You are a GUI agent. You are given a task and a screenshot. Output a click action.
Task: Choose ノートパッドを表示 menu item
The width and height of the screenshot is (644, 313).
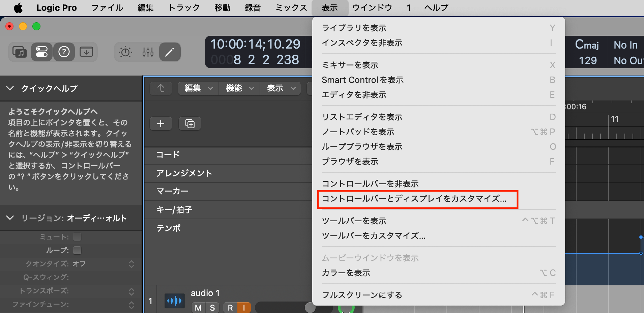tap(438, 132)
